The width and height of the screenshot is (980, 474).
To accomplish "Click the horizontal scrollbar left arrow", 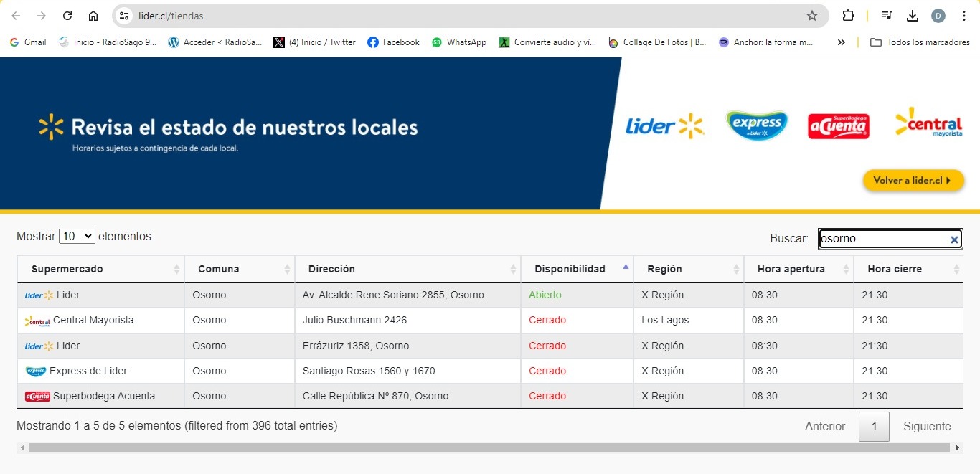I will click(22, 448).
